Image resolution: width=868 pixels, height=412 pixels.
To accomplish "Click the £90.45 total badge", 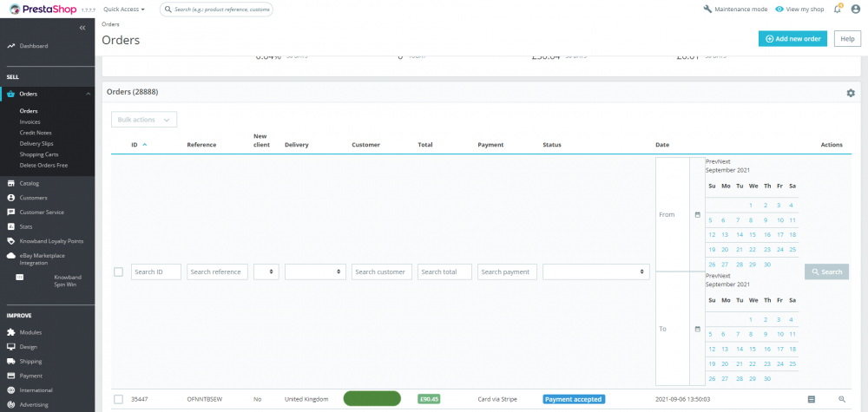I will 429,399.
